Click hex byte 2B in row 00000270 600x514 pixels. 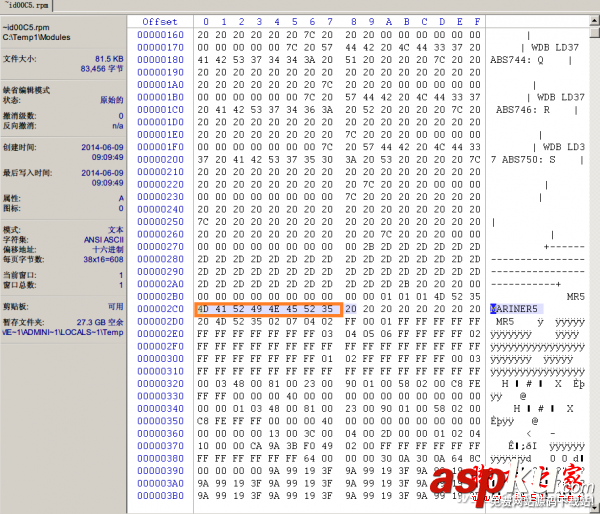pos(368,246)
